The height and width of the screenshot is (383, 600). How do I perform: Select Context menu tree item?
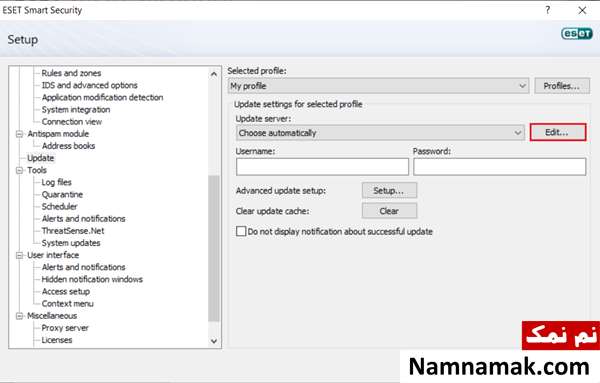67,304
